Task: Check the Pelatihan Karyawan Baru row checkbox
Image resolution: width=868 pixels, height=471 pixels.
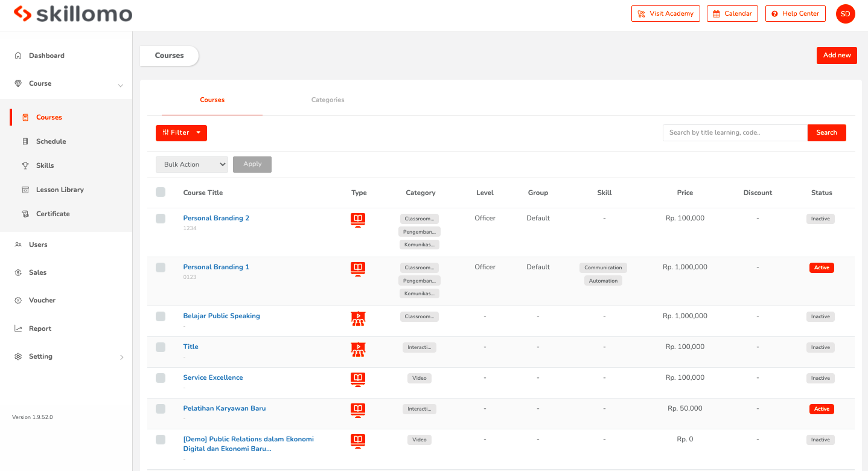Action: [161, 409]
